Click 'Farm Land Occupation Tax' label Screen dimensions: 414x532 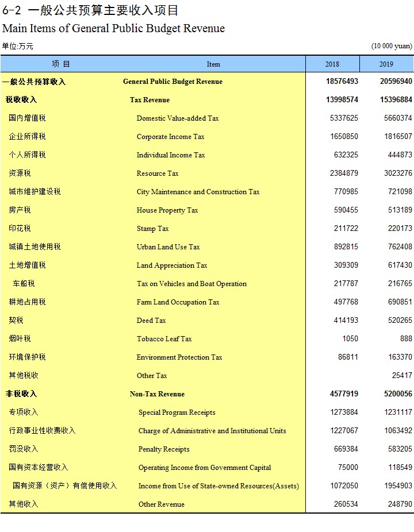click(178, 302)
